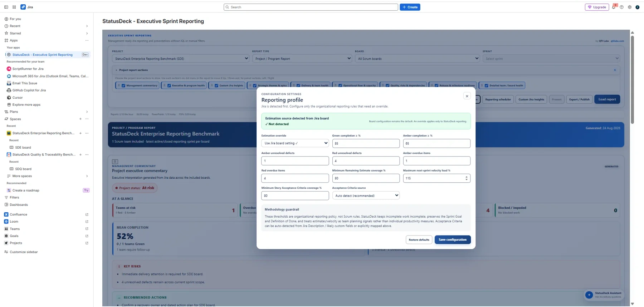Close the Reporting profile dialog
The height and width of the screenshot is (307, 644).
(467, 96)
